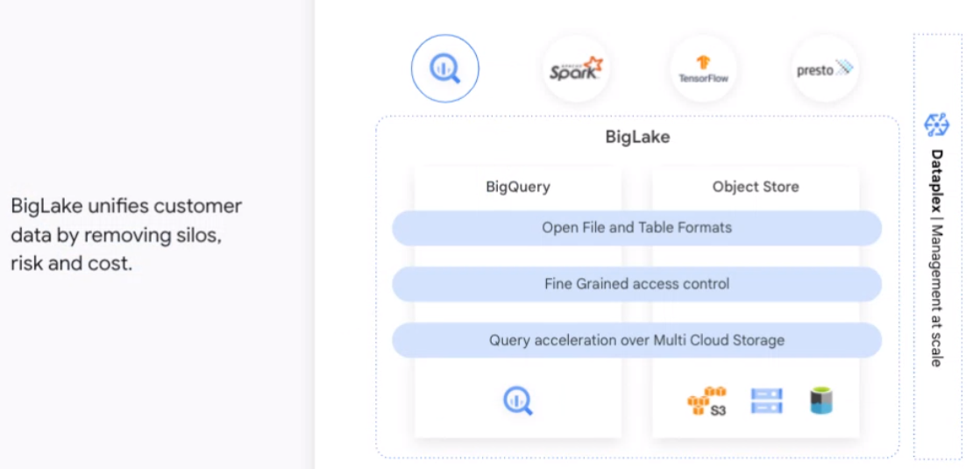Viewport: 980px width, 469px height.
Task: Select the Open File and Table Formats bar
Action: (x=637, y=228)
